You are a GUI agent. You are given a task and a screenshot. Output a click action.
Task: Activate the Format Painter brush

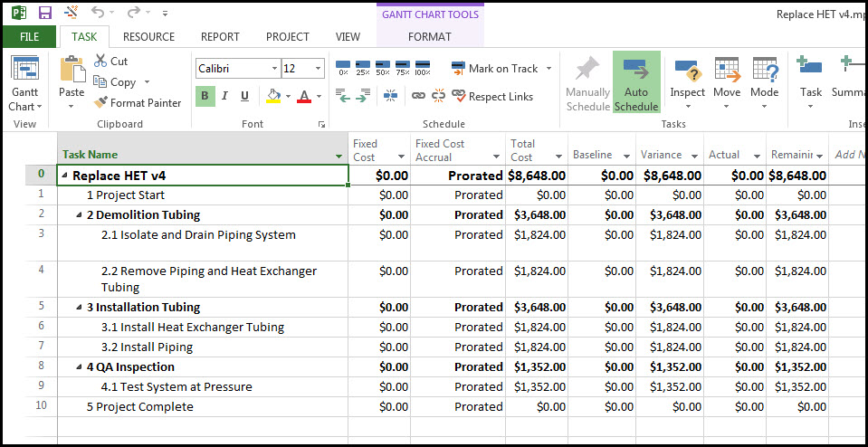click(100, 103)
